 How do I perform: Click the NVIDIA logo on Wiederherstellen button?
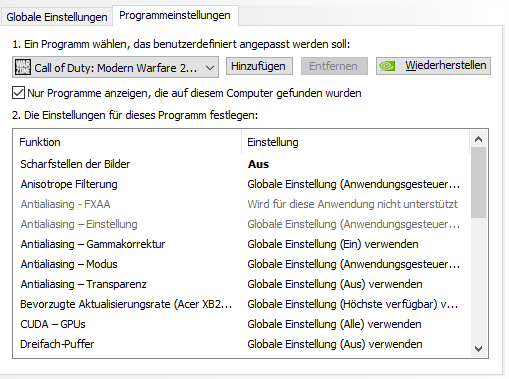click(387, 66)
